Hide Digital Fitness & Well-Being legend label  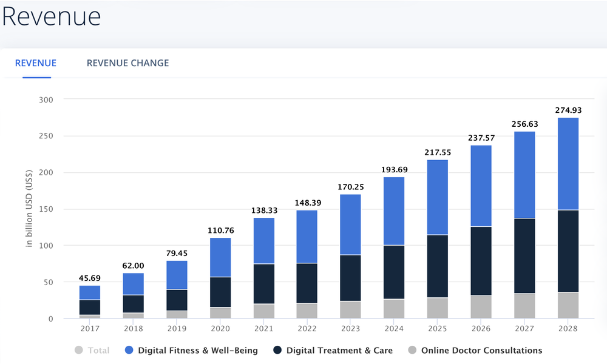198,350
